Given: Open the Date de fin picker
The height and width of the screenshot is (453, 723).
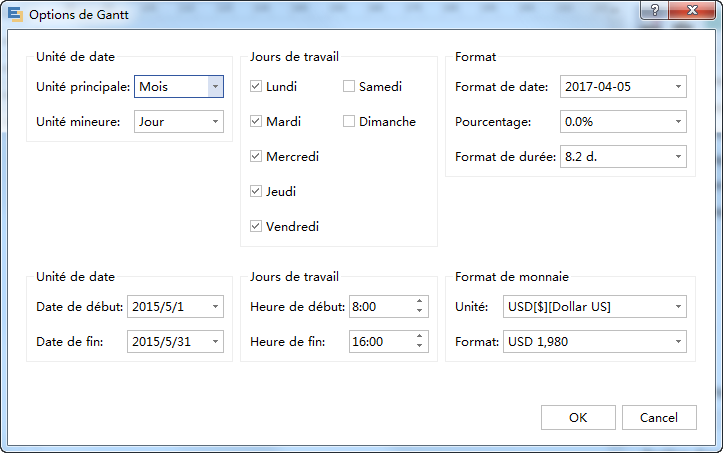Looking at the screenshot, I should (x=216, y=342).
